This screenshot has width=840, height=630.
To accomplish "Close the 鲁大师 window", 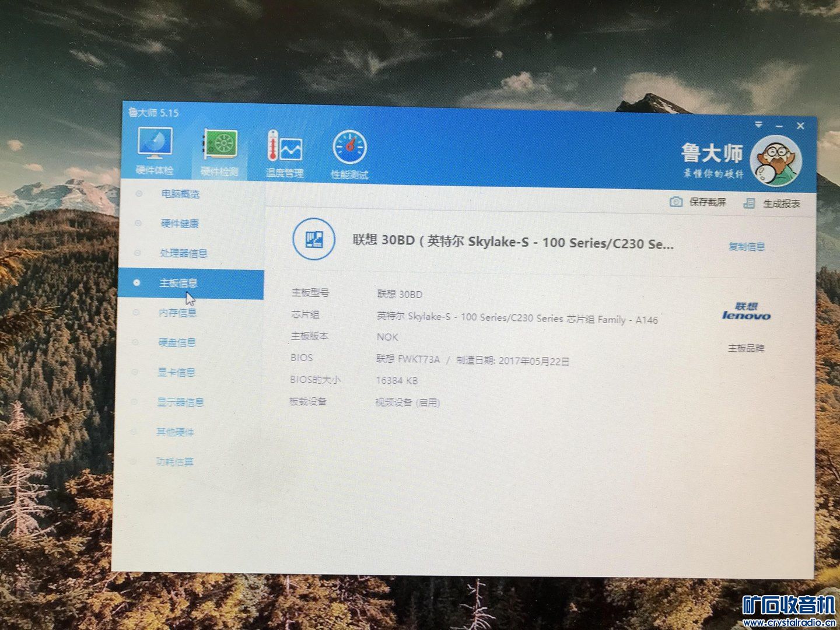I will pos(800,126).
